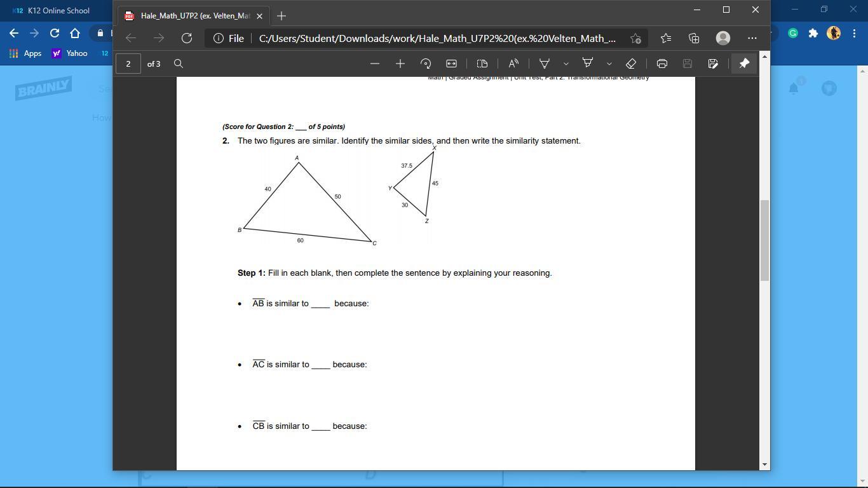Screen dimensions: 868x488
Task: Click the "of 3" page count
Action: [154, 64]
